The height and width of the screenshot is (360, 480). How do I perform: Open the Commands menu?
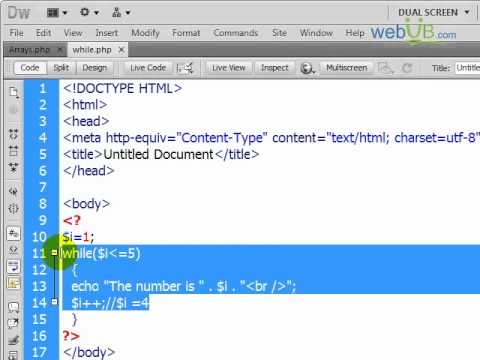pyautogui.click(x=236, y=33)
